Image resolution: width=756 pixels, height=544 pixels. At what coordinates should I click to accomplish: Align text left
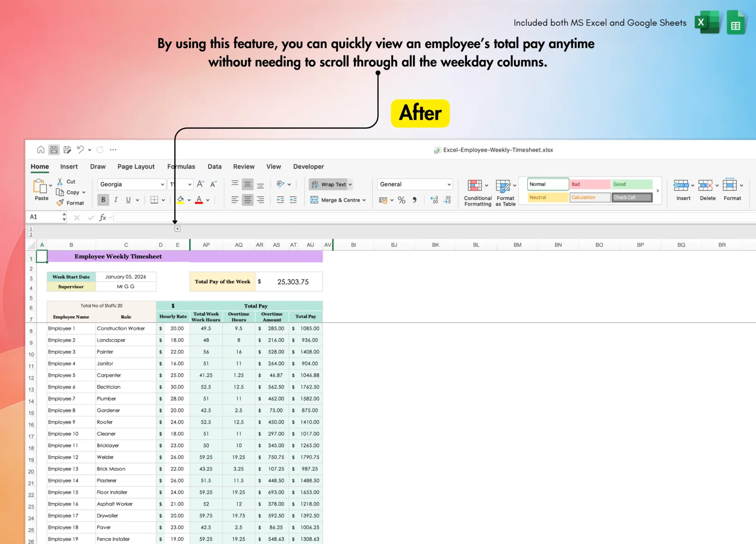pos(235,200)
